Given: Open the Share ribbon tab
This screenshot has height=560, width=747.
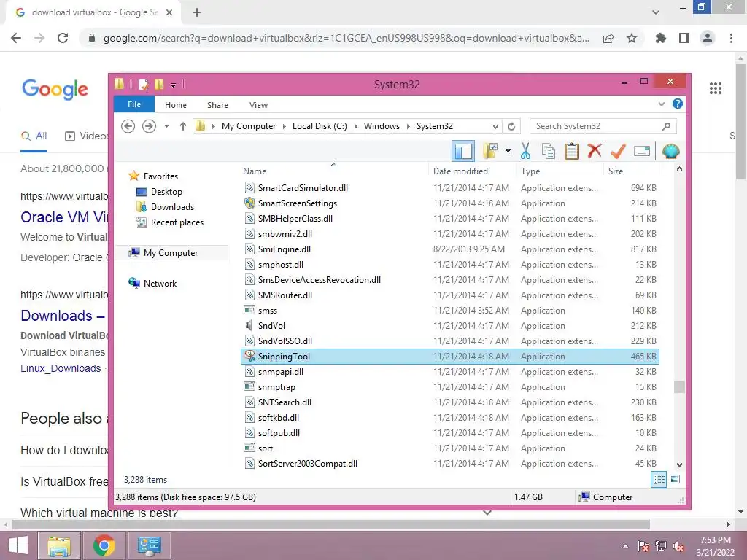Looking at the screenshot, I should click(217, 105).
